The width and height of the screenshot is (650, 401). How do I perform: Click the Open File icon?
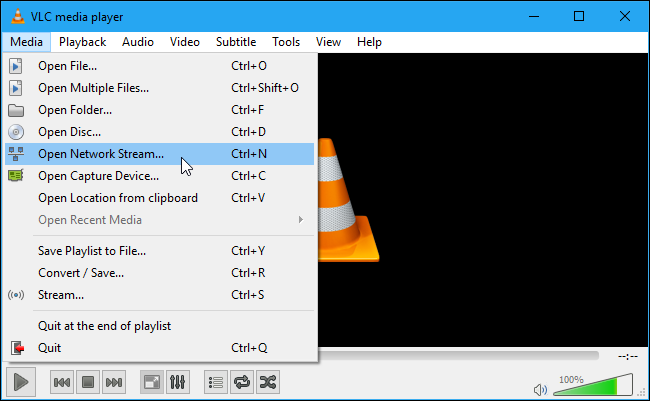click(x=16, y=66)
